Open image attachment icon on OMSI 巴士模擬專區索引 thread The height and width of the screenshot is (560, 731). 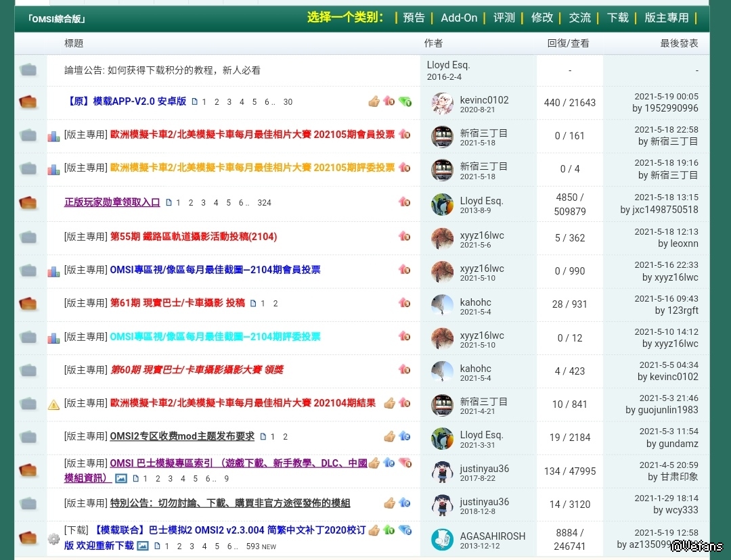point(121,478)
